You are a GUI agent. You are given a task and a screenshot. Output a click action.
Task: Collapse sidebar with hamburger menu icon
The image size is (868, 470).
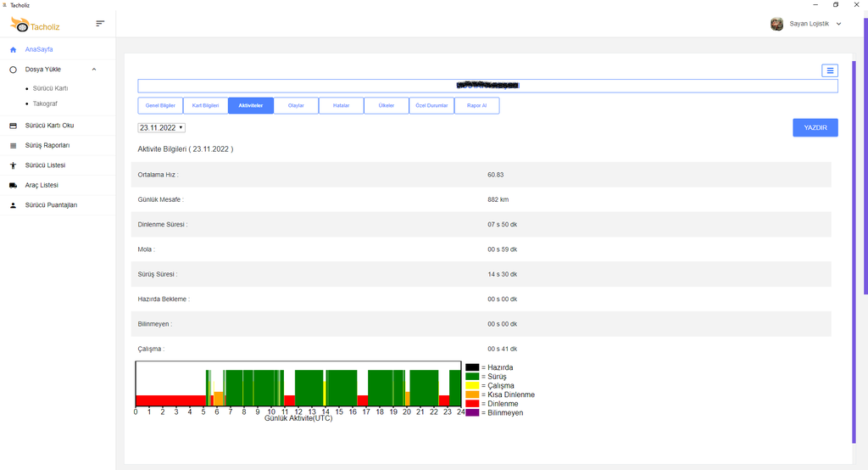[x=100, y=23]
